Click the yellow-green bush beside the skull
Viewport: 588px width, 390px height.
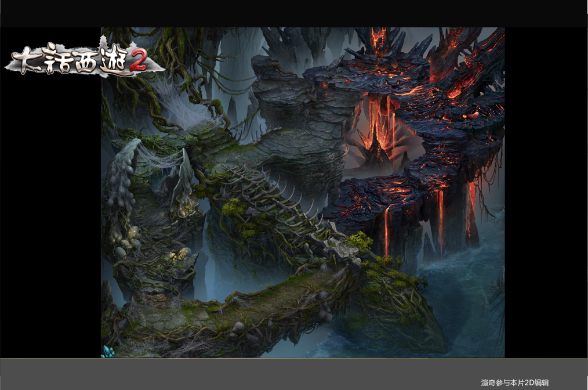coord(361,240)
